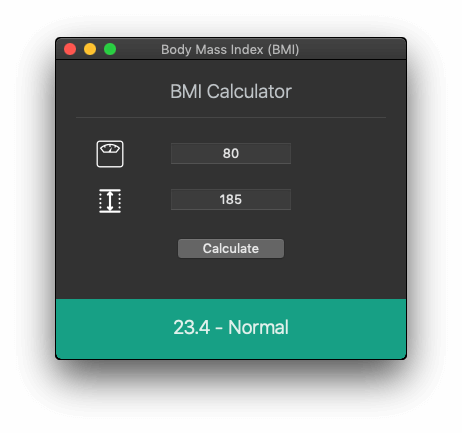The image size is (462, 433).
Task: Click the green result banner right of text
Action: [x=347, y=329]
